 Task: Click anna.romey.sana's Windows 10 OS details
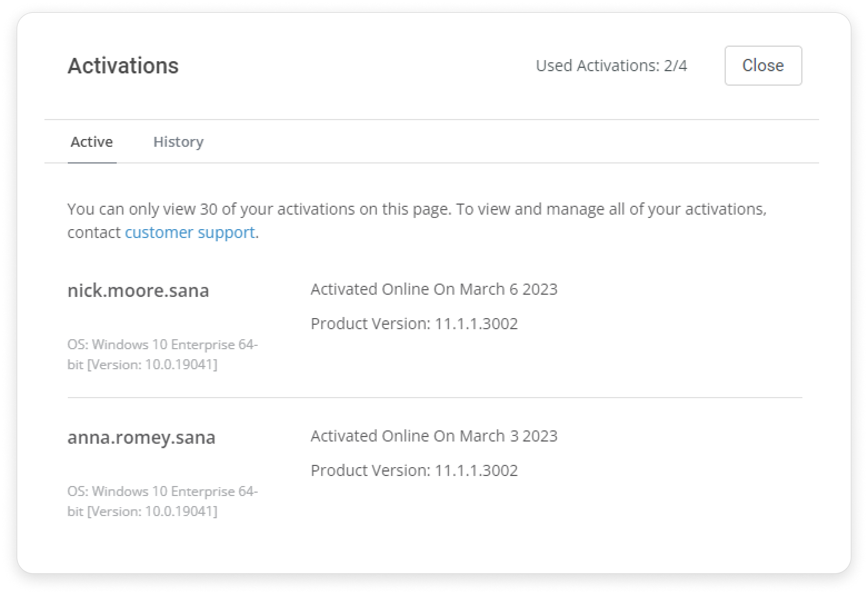[x=162, y=500]
